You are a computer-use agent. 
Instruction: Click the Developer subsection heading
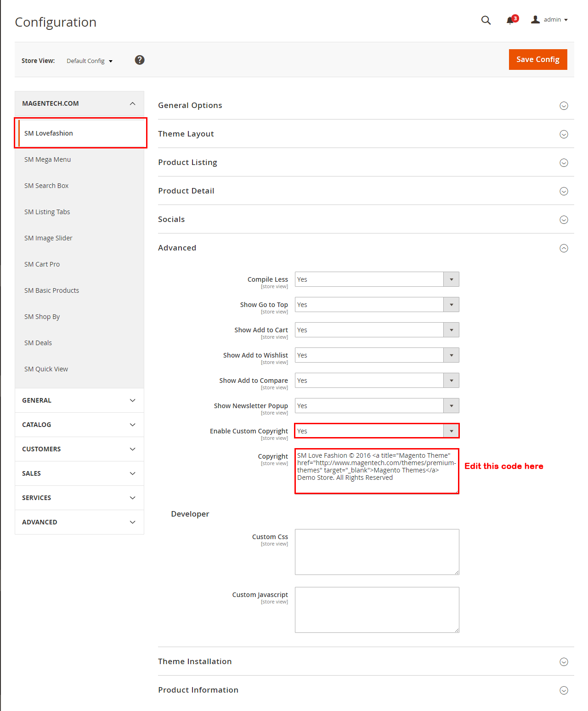click(190, 514)
